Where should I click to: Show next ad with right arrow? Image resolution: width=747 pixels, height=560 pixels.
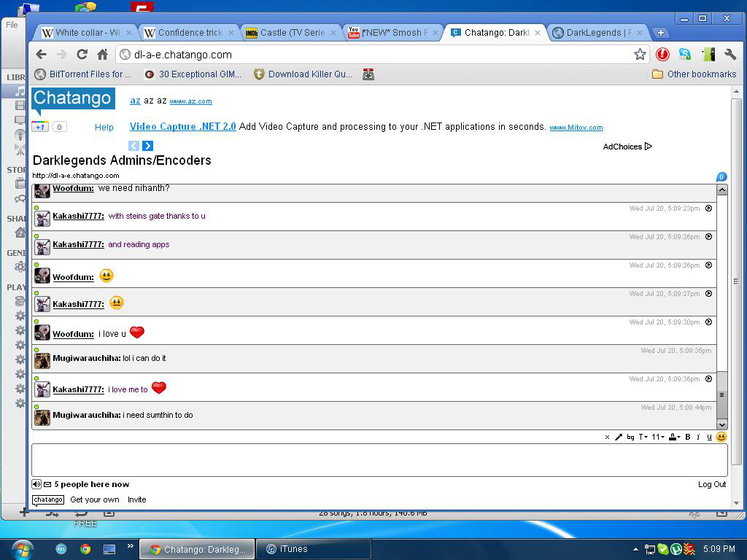coord(147,146)
